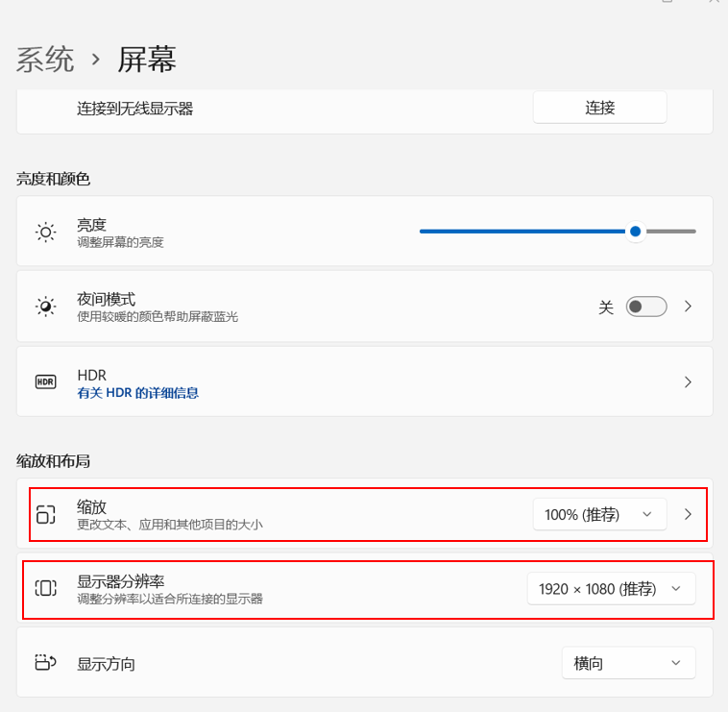
Task: Click the 显示器分辨率 resolution icon
Action: (x=46, y=588)
